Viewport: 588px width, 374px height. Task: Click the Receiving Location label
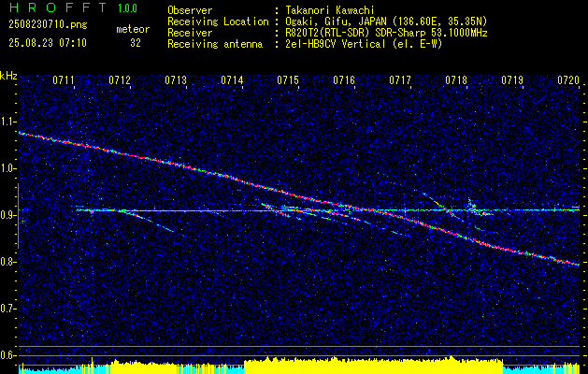(218, 22)
